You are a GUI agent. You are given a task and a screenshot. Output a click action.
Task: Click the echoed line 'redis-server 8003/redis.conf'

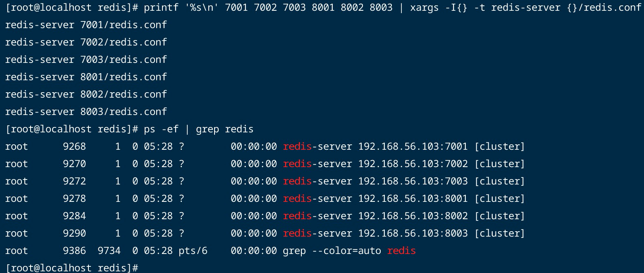tap(86, 112)
